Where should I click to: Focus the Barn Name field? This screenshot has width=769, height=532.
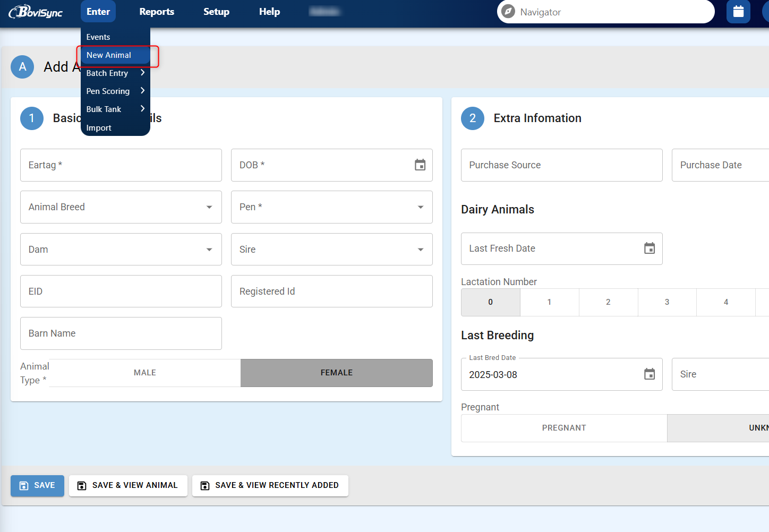(x=121, y=333)
